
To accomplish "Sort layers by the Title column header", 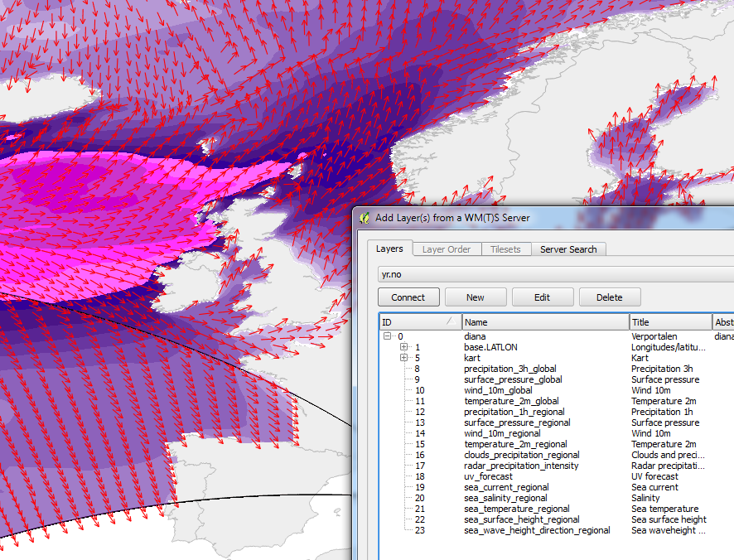I will coord(671,322).
